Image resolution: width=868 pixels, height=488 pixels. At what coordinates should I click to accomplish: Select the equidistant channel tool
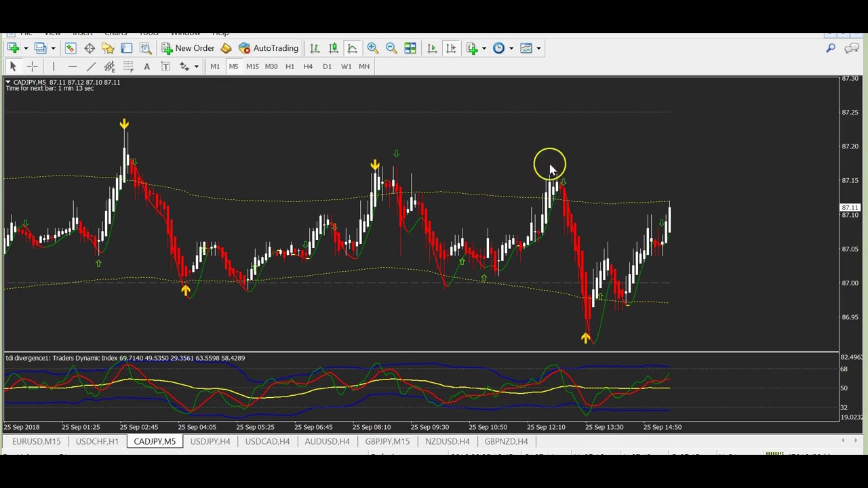click(110, 66)
